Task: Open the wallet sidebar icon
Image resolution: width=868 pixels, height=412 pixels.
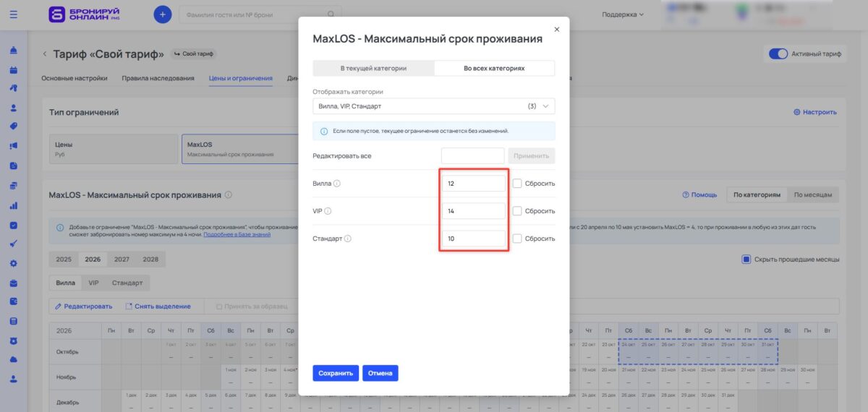Action: pos(14,301)
